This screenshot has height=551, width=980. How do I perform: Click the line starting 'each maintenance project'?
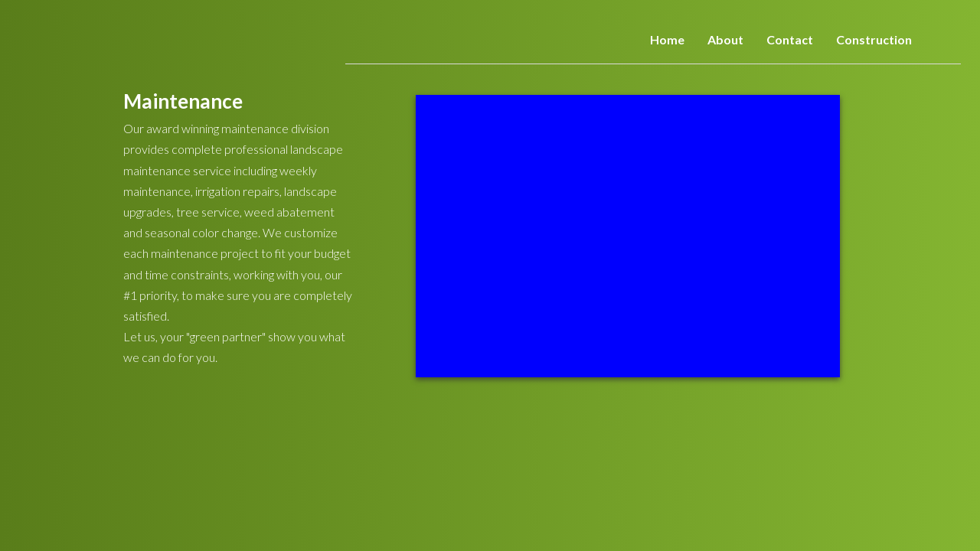(237, 253)
